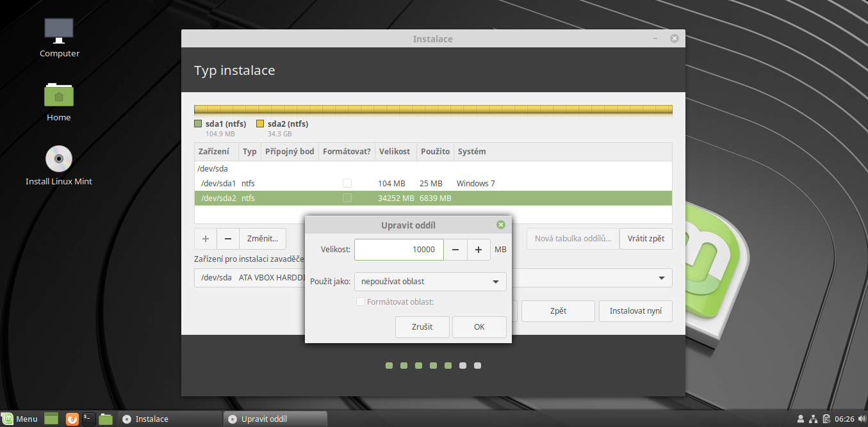Toggle format checkbox for /dev/sda2
This screenshot has height=427, width=868.
[x=347, y=198]
